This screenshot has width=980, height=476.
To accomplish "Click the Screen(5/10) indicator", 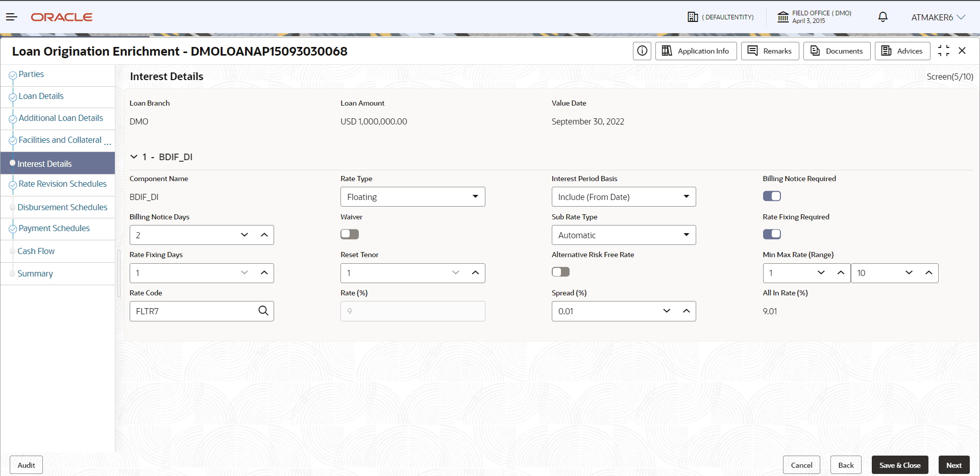I will click(950, 77).
